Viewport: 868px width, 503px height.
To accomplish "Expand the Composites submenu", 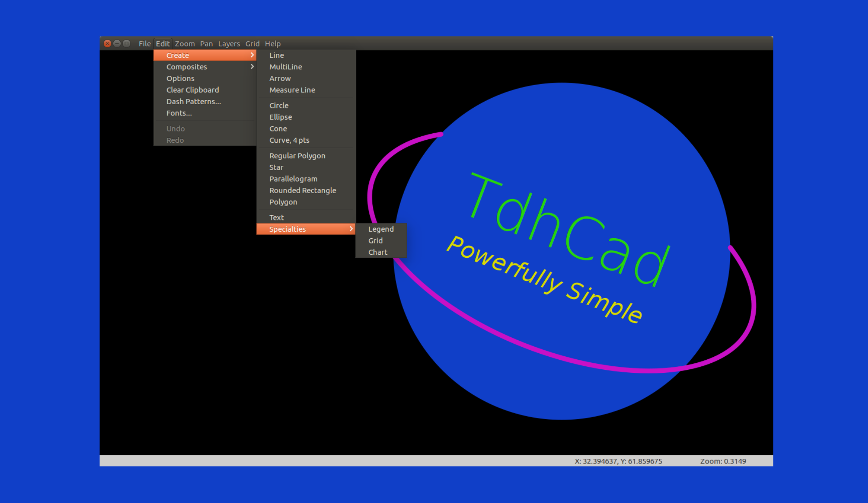I will pyautogui.click(x=205, y=67).
